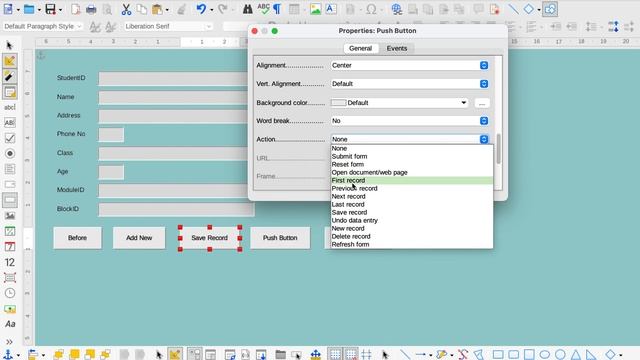Select the Save Record button on form
This screenshot has height=360, width=640.
pos(209,238)
